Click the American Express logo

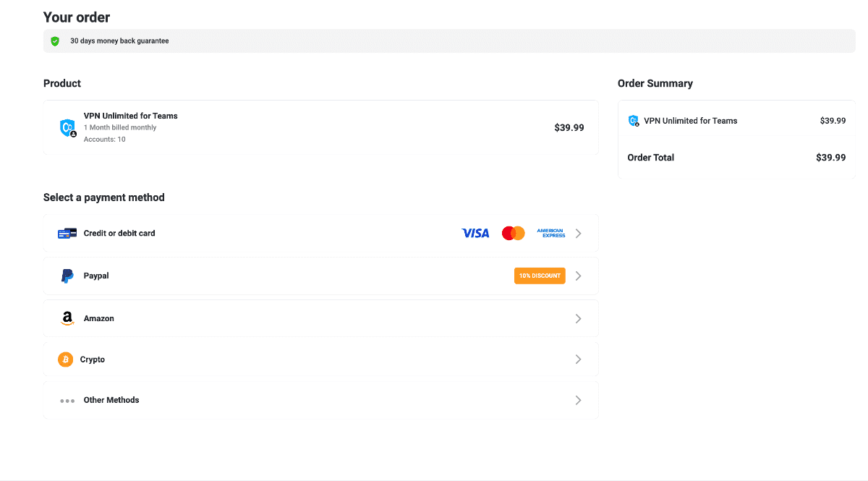[x=550, y=233]
